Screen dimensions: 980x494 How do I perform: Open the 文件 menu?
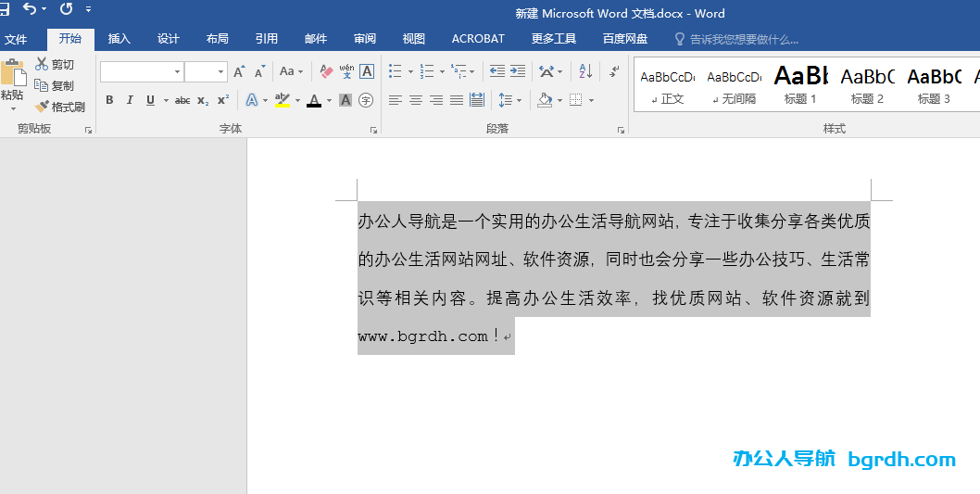pos(16,40)
